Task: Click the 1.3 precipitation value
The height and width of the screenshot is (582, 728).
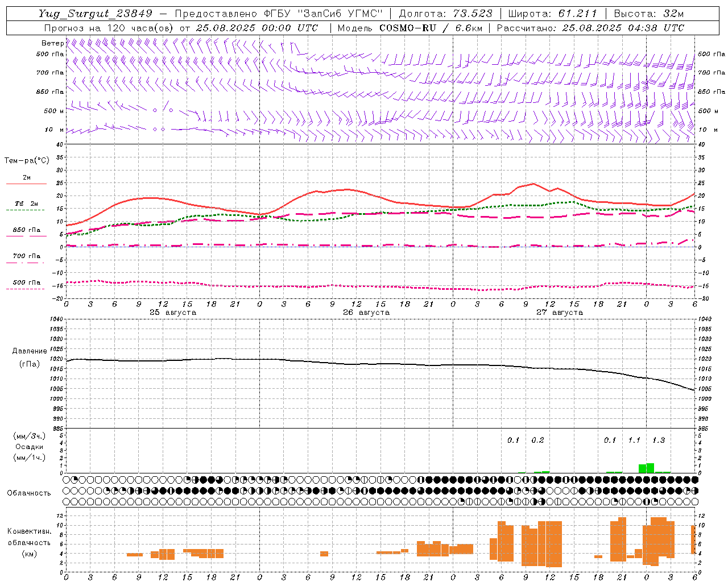Action: click(659, 440)
